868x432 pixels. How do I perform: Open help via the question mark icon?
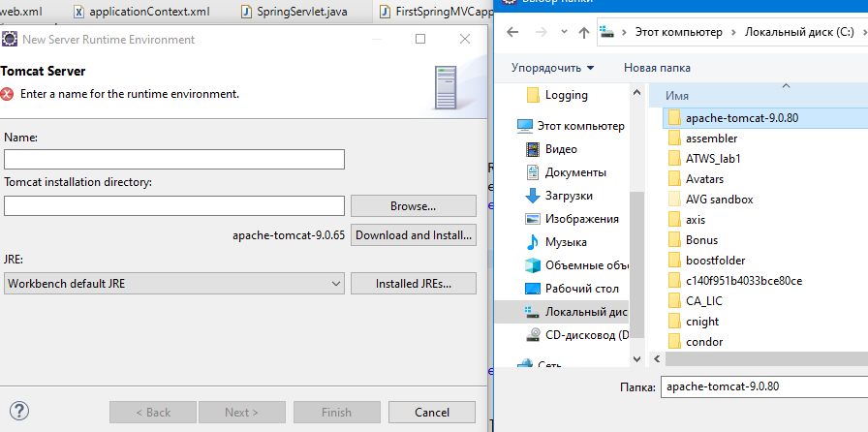point(19,411)
